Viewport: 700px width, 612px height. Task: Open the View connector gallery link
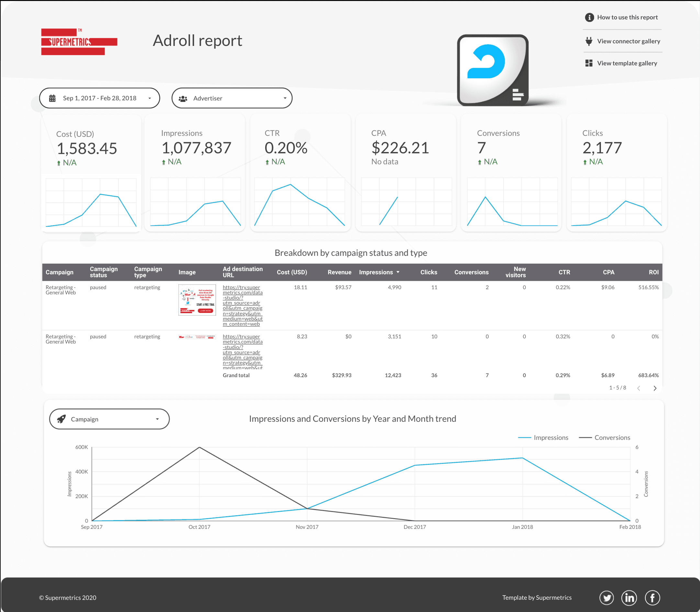point(628,41)
